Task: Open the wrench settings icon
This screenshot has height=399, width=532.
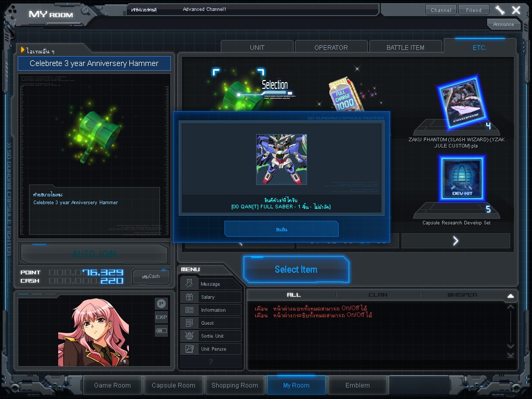Action: point(500,10)
